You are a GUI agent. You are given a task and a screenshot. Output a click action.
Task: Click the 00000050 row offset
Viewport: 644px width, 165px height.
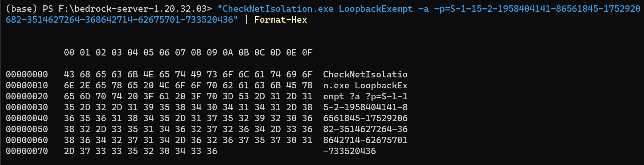pos(27,129)
